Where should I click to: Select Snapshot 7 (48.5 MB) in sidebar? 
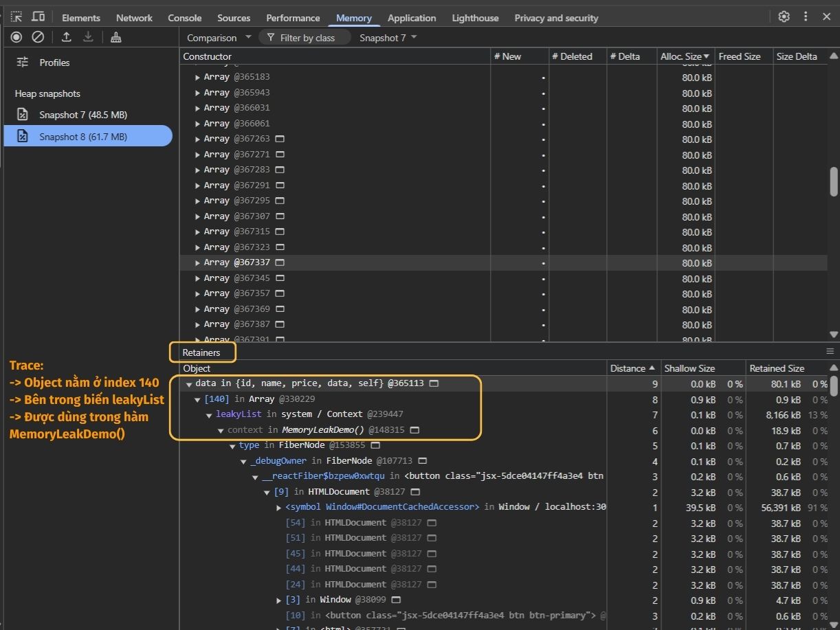pyautogui.click(x=88, y=115)
